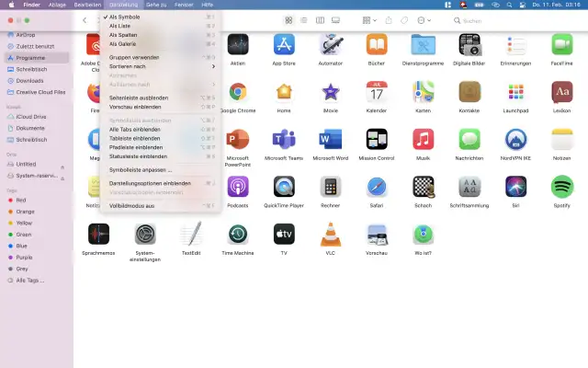Open the Spotify app icon
588x368 pixels.
coord(562,187)
